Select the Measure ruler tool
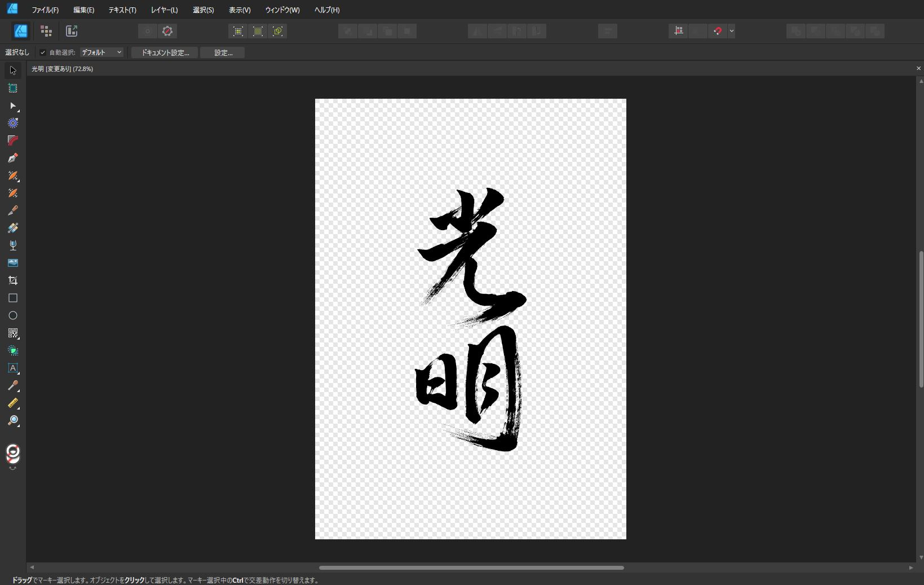 point(13,403)
